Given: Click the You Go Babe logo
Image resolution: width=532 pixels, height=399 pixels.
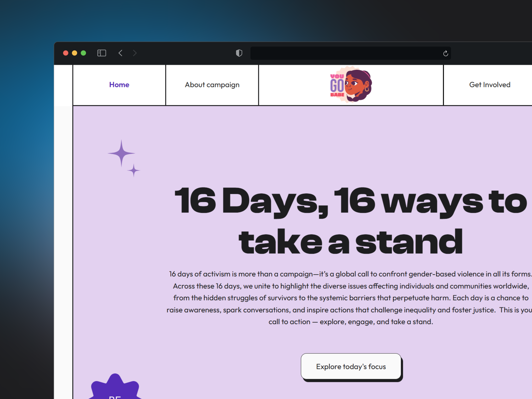Looking at the screenshot, I should click(x=351, y=85).
